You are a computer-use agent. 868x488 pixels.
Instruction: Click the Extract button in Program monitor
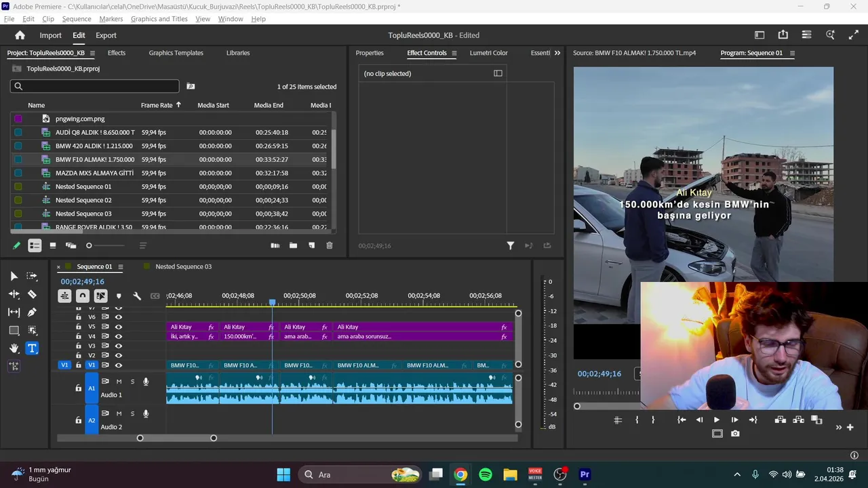pyautogui.click(x=798, y=420)
